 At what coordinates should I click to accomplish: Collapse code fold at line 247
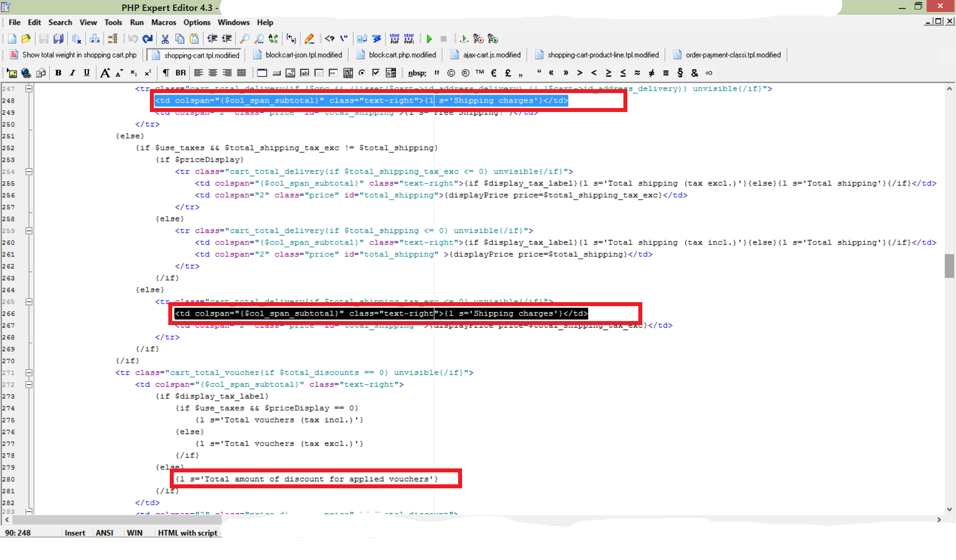point(29,89)
